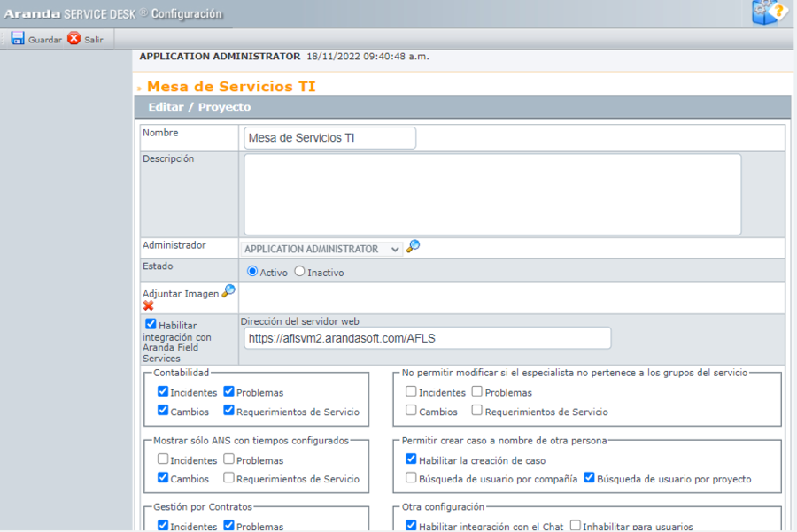
Task: Click the APPLICATION ADMINISTRATOR user name text
Action: coord(220,57)
